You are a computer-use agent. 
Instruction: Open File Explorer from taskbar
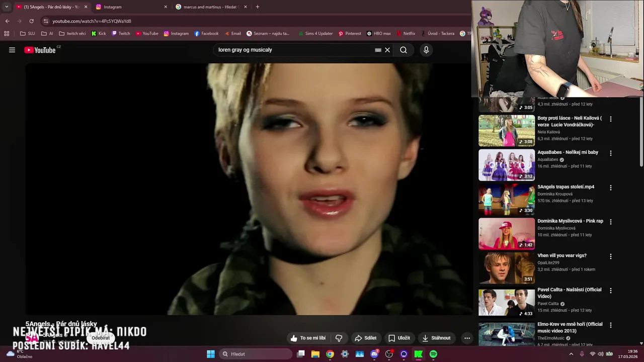[x=315, y=354]
